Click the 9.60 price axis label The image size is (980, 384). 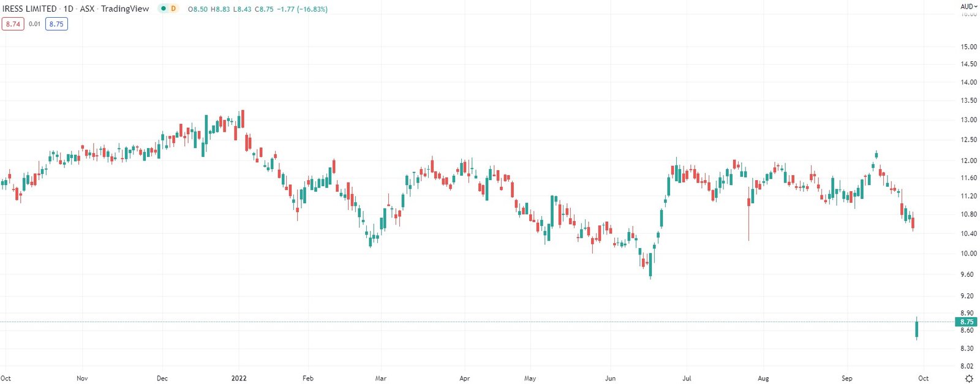click(x=967, y=274)
